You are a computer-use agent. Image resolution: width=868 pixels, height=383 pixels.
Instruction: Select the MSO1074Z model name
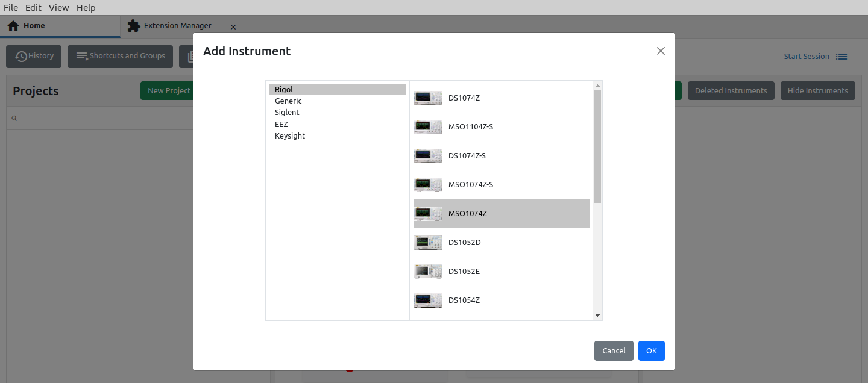[468, 214]
